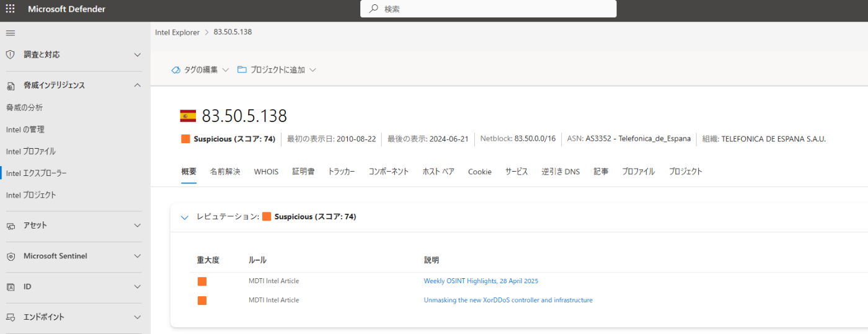Click the ID sidebar icon
The width and height of the screenshot is (868, 334).
tap(10, 287)
